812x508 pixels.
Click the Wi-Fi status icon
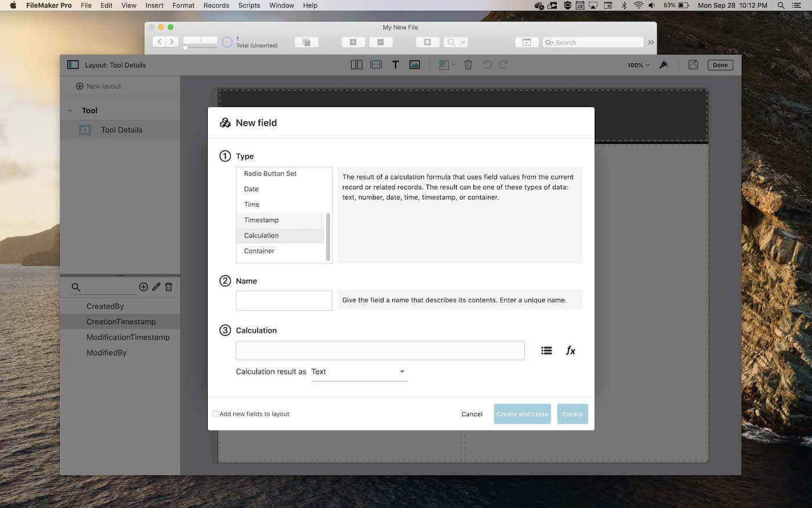coord(639,5)
